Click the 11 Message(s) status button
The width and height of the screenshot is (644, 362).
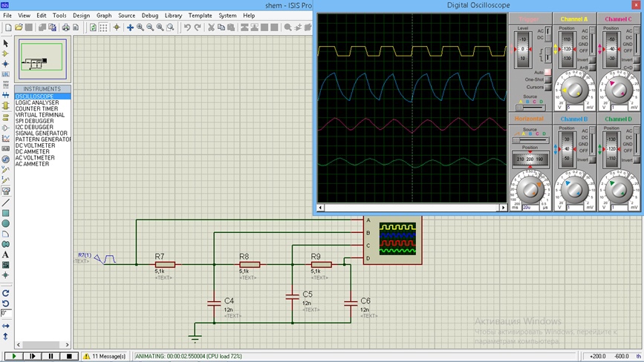(x=103, y=356)
